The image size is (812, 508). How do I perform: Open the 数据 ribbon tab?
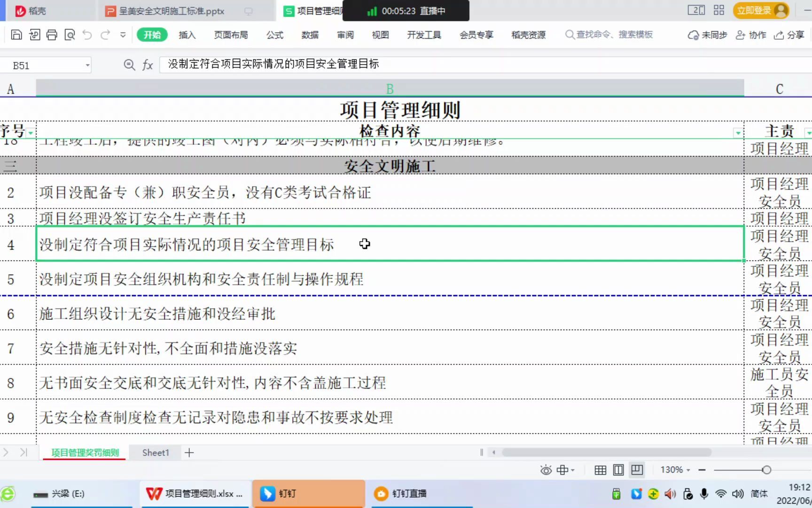pyautogui.click(x=310, y=35)
